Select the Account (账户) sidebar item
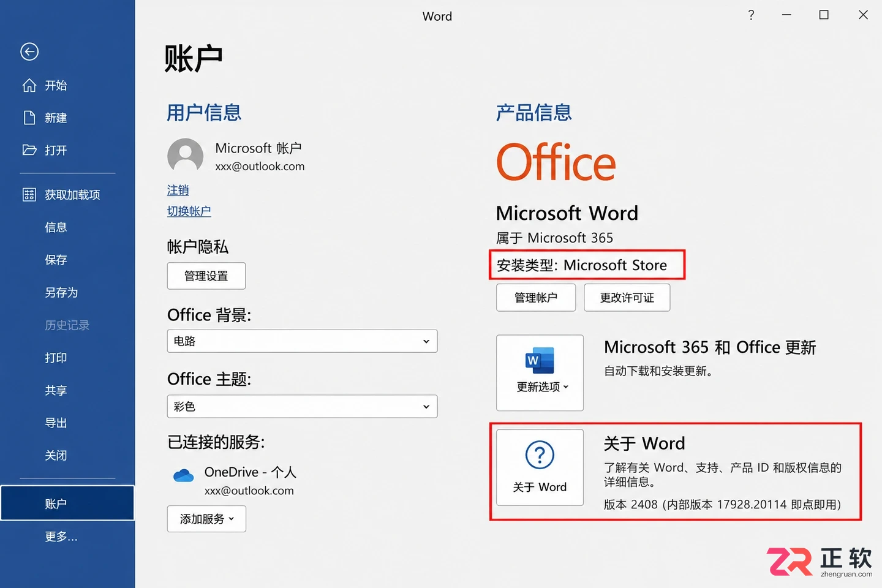This screenshot has width=882, height=588. coord(67,503)
